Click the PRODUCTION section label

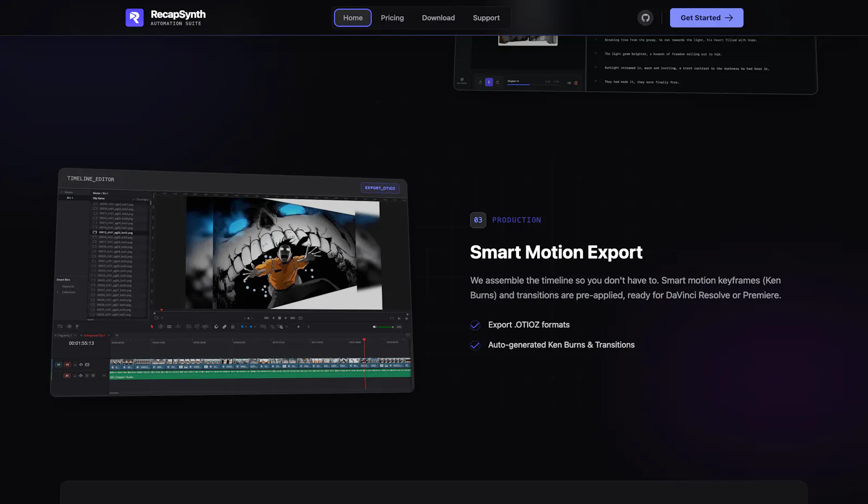point(516,220)
